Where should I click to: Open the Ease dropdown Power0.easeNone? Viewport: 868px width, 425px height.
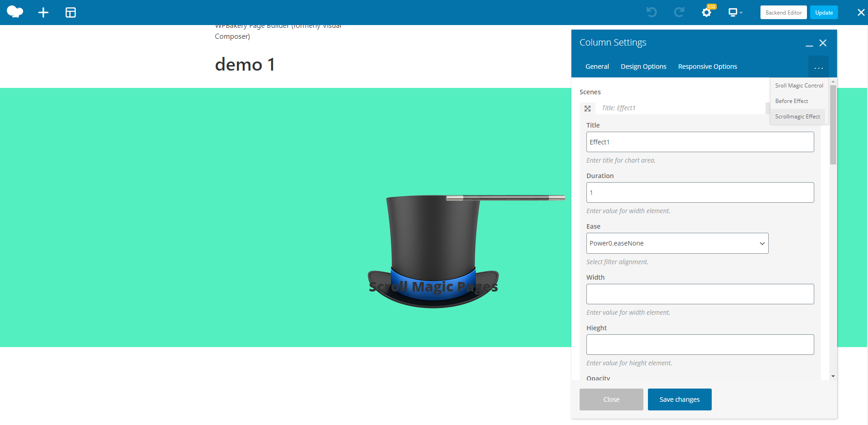677,243
